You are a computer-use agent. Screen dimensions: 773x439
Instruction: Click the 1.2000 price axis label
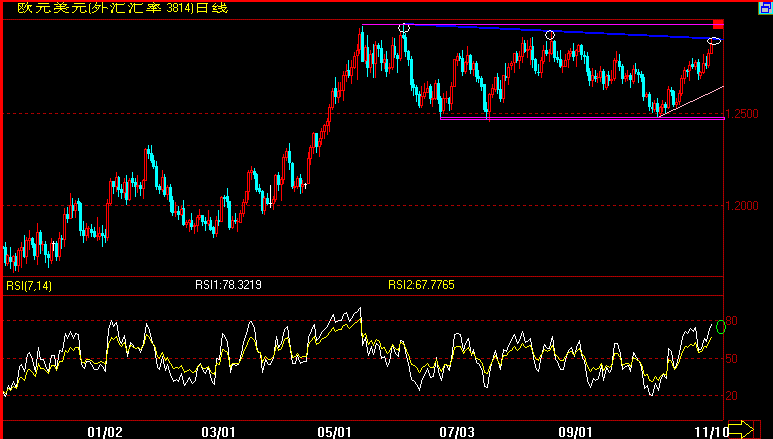tap(742, 206)
